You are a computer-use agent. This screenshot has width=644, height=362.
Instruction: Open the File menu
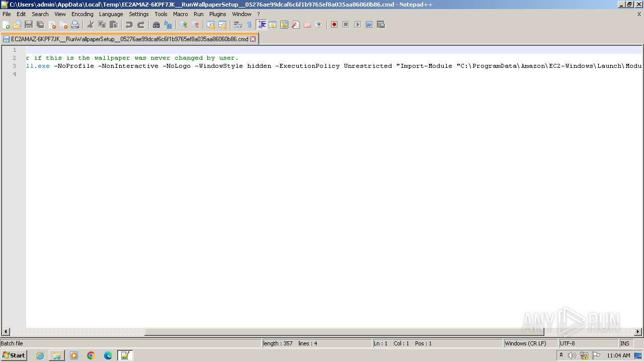pos(7,14)
